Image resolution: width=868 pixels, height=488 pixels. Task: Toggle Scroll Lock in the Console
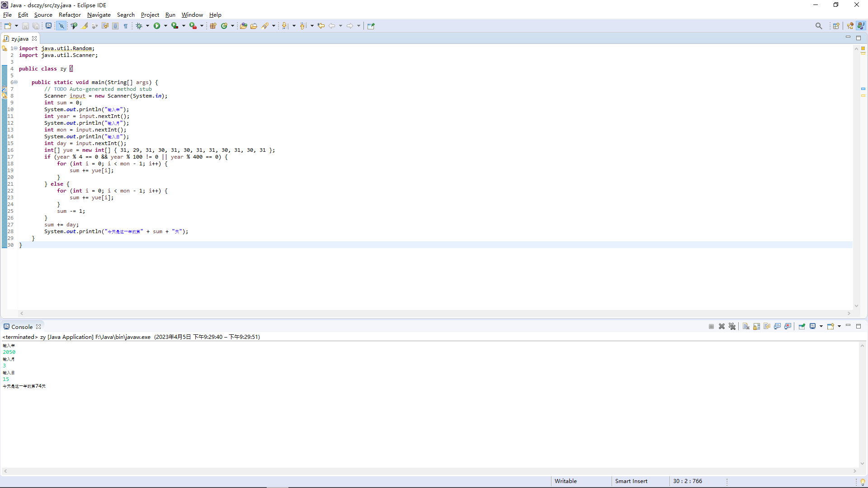pos(756,326)
